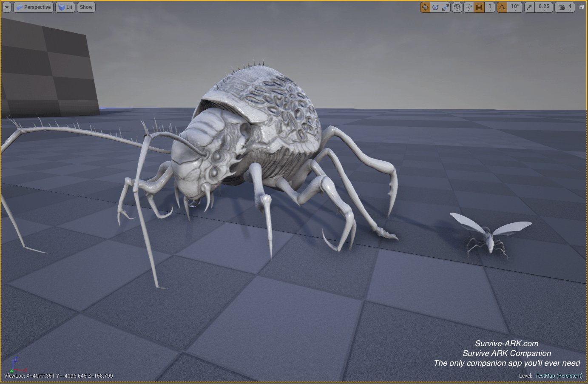Open scale snap value 0.25 dropdown

tap(544, 7)
